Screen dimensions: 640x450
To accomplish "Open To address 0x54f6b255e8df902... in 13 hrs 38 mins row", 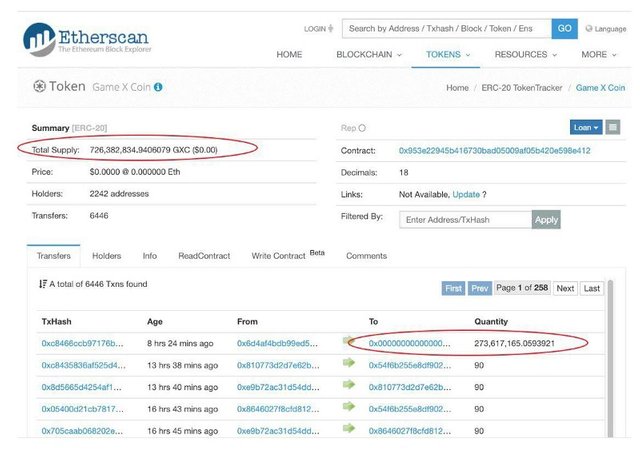I will (x=410, y=365).
